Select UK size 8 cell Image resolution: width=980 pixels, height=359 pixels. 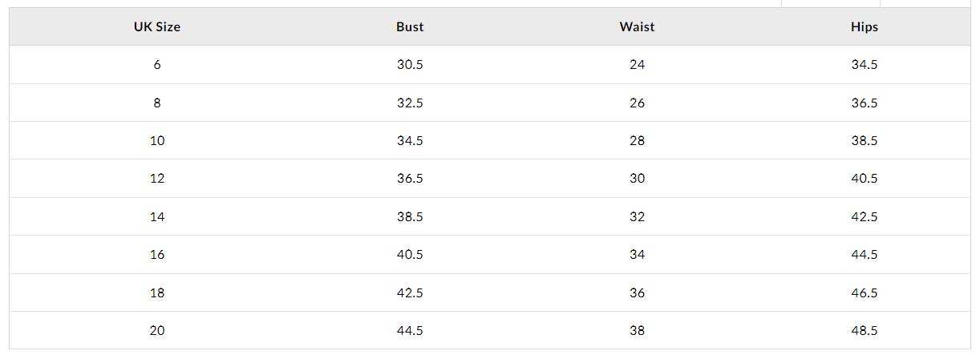point(157,103)
